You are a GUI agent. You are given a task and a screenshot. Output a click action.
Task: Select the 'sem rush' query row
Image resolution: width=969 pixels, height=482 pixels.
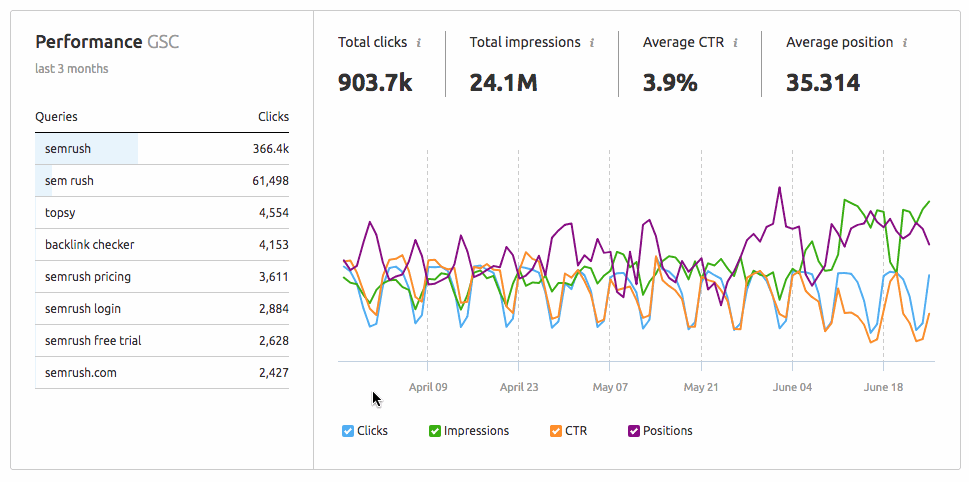[x=162, y=181]
